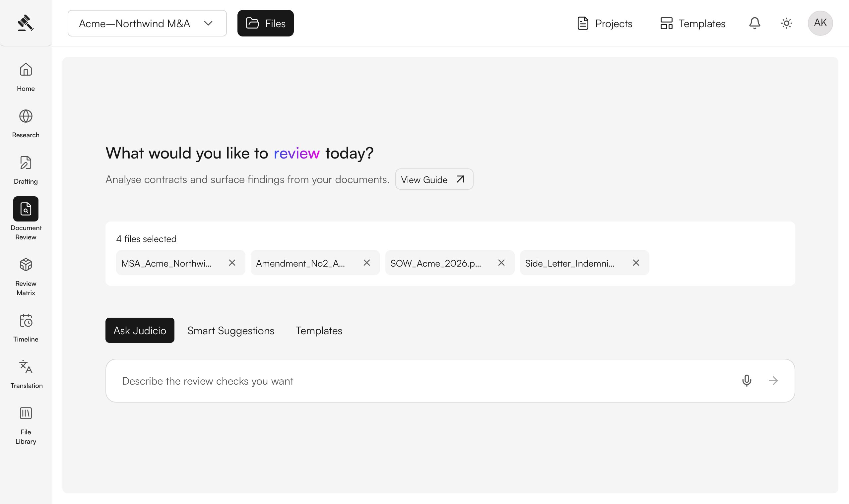This screenshot has height=504, width=849.
Task: Toggle the light/dark theme sun icon
Action: click(x=787, y=23)
